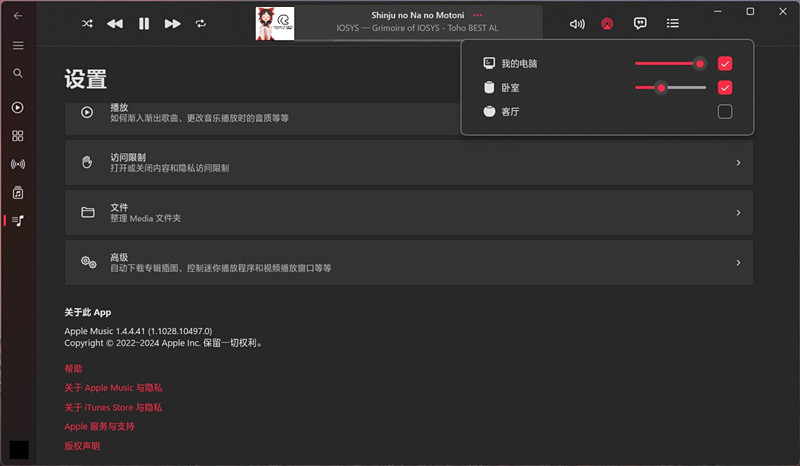This screenshot has height=466, width=800.
Task: Open search in the sidebar
Action: point(18,73)
